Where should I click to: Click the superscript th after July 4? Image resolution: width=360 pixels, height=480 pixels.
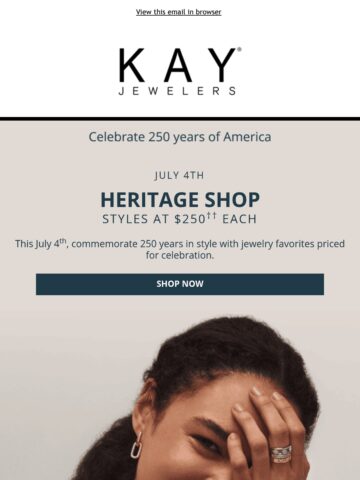[63, 240]
